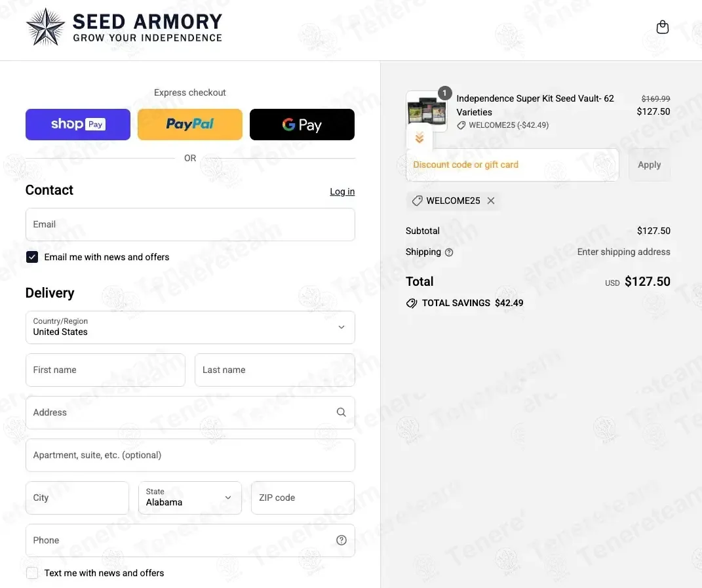
Task: Click the phone field help icon
Action: pos(341,540)
